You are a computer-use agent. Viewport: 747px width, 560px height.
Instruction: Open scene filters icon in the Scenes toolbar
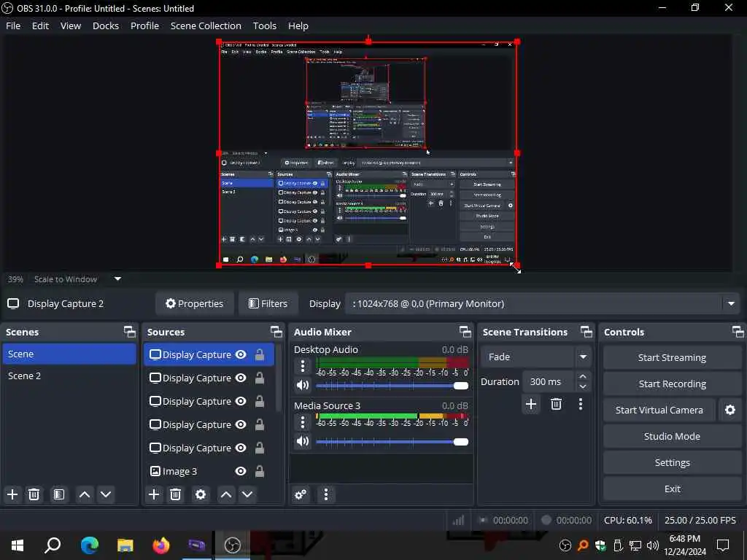click(x=58, y=494)
